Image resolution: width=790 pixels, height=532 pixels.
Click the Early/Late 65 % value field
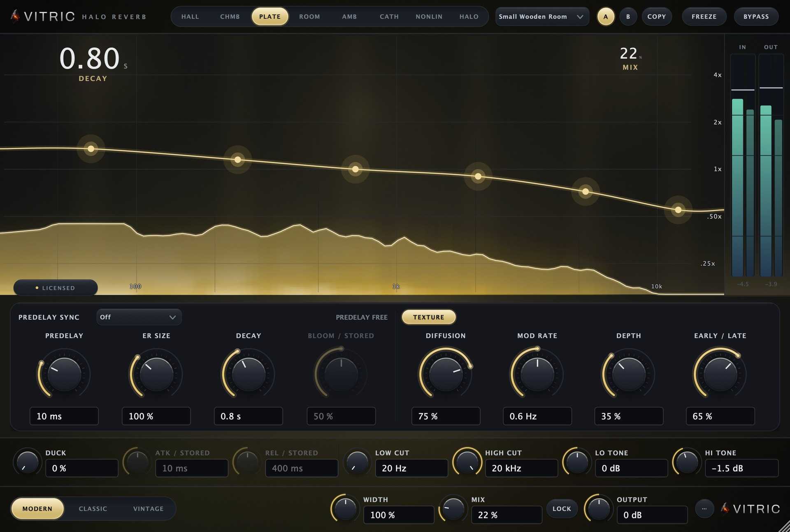(x=720, y=416)
